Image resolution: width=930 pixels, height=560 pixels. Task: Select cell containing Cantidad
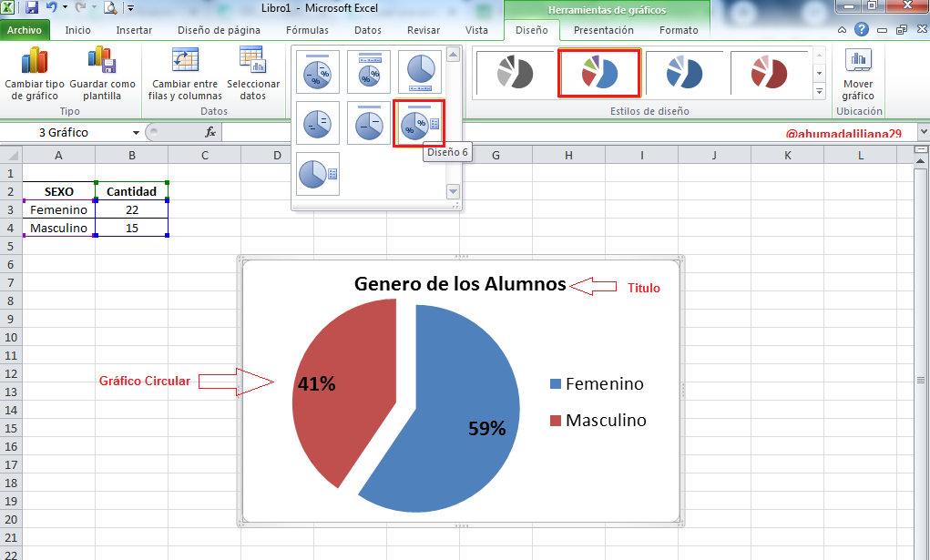pos(132,191)
